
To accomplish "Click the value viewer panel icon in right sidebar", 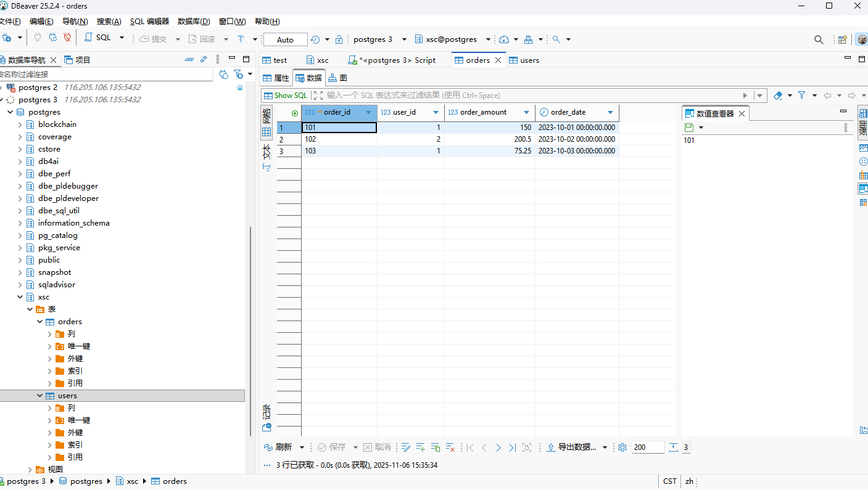I will tap(863, 189).
